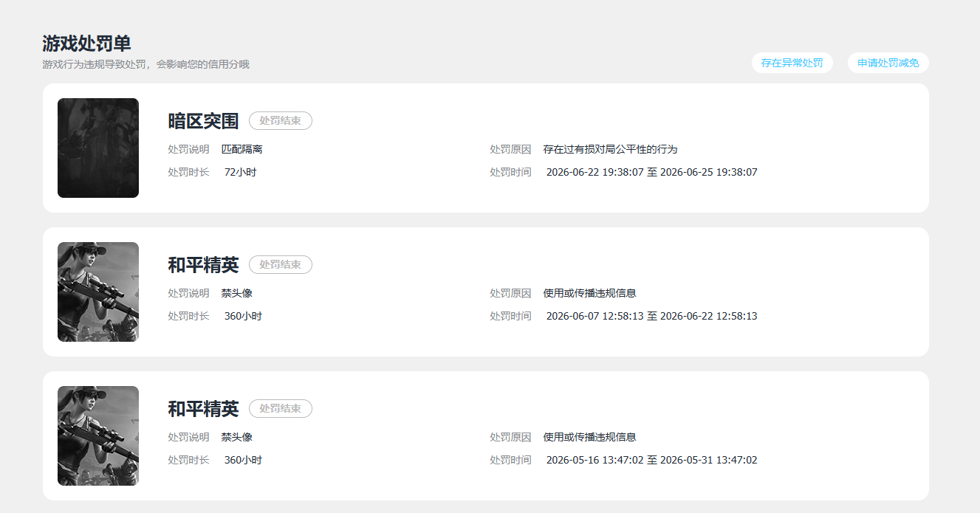Click 禁头像 in the 2026-06-07 card

(x=237, y=293)
